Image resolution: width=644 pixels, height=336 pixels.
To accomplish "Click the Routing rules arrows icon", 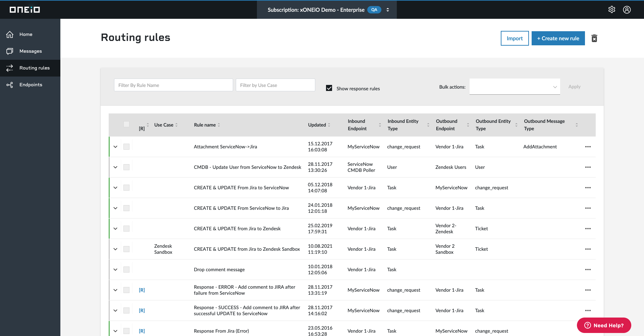I will (10, 68).
